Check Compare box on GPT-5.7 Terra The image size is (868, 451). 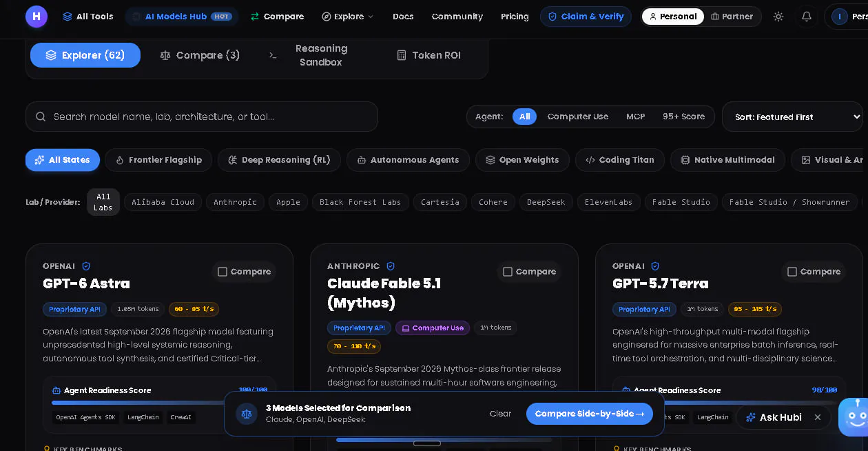814,272
